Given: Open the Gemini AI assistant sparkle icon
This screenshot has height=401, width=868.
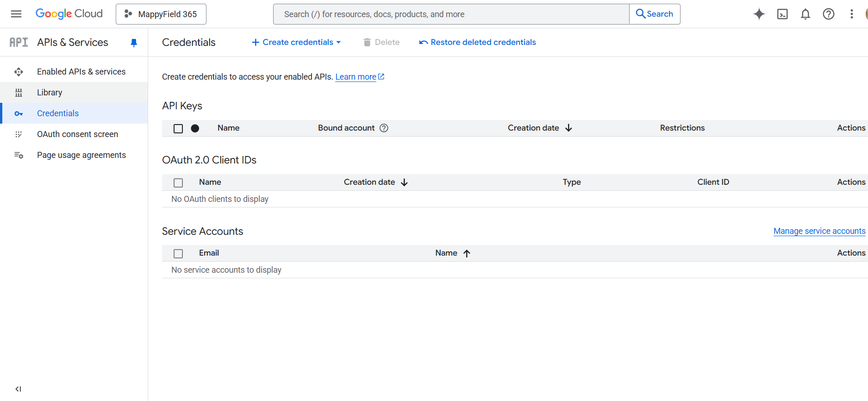Looking at the screenshot, I should pos(759,14).
